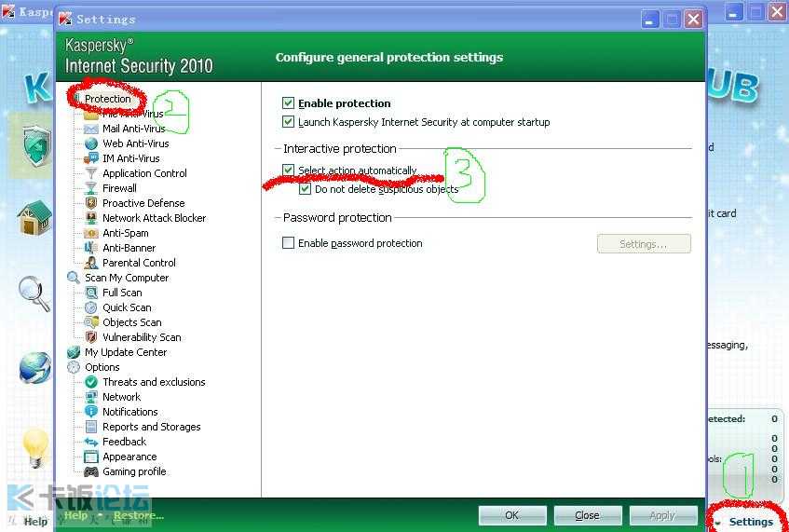Click the magnifying glass icon in main window sidebar
The width and height of the screenshot is (789, 532).
(34, 293)
